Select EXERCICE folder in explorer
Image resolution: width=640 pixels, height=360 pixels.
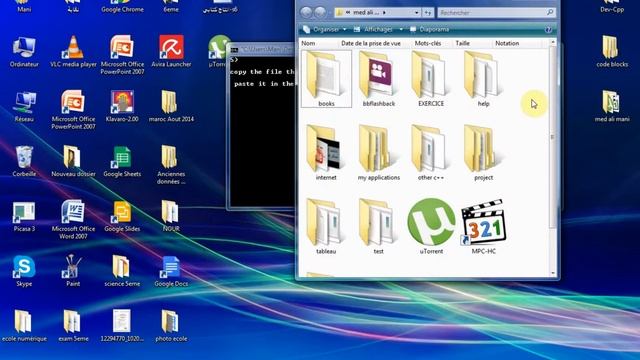431,79
